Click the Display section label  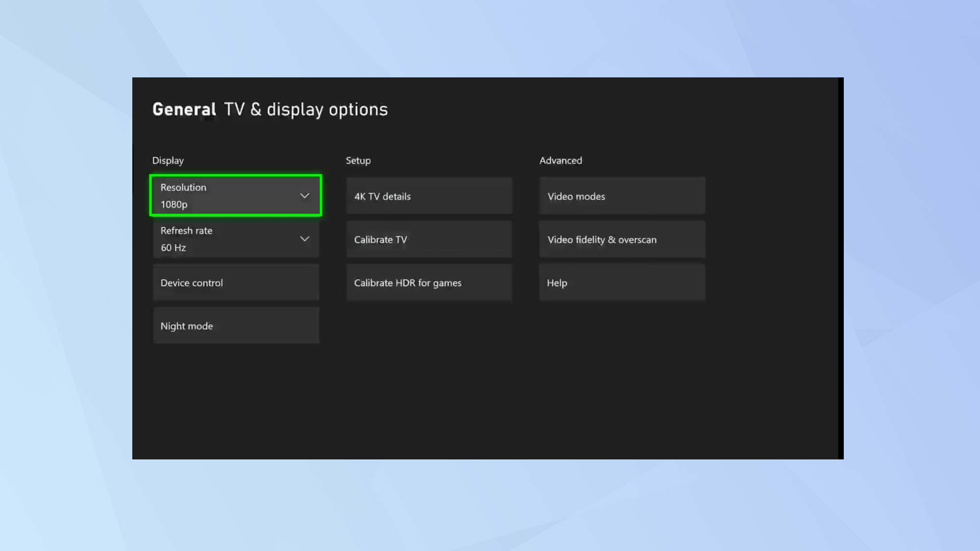coord(168,160)
